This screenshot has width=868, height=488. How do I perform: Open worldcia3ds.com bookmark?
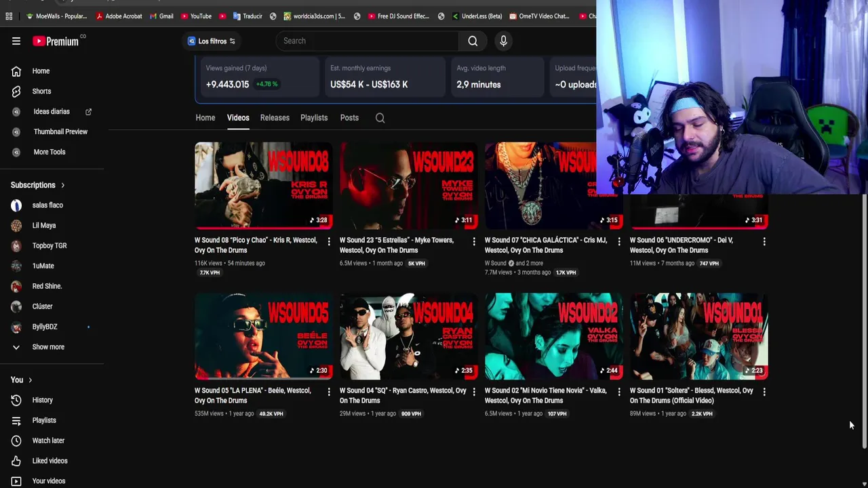(315, 16)
